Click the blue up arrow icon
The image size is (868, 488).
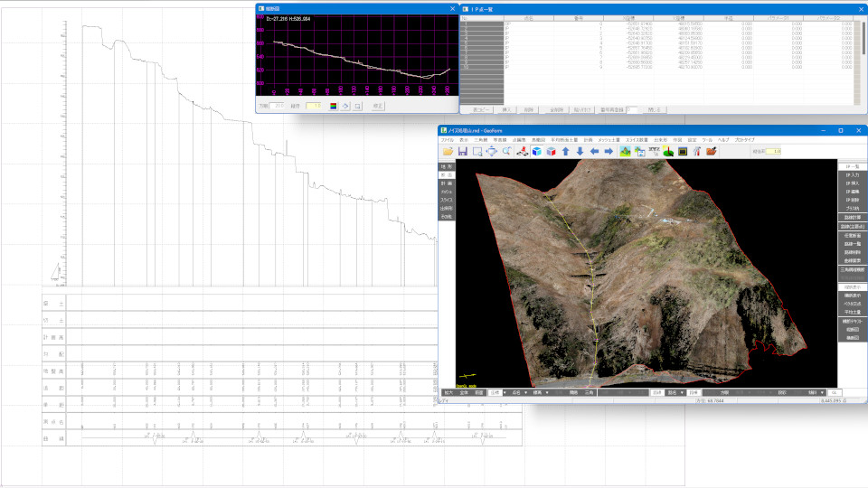565,152
